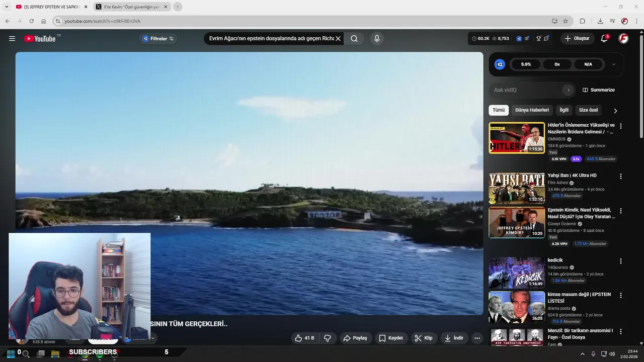Clear the search query with X icon
Viewport: 644px width, 362px height.
tap(338, 39)
